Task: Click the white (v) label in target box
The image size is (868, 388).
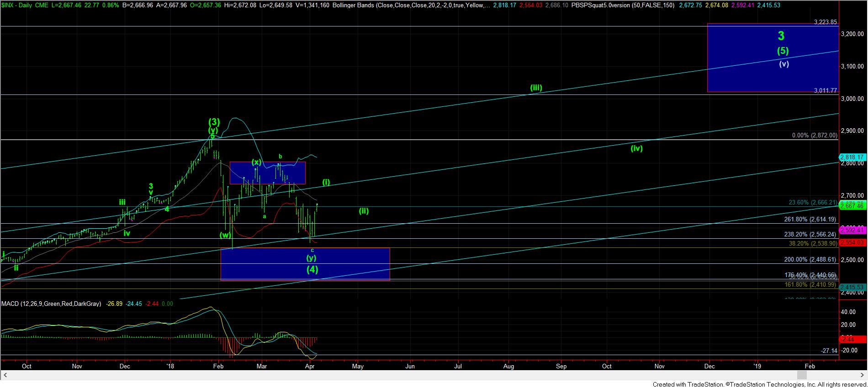Action: (x=784, y=64)
